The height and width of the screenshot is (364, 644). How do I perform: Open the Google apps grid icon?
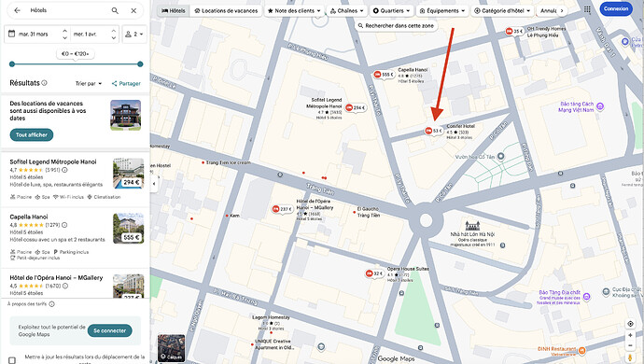(x=587, y=9)
